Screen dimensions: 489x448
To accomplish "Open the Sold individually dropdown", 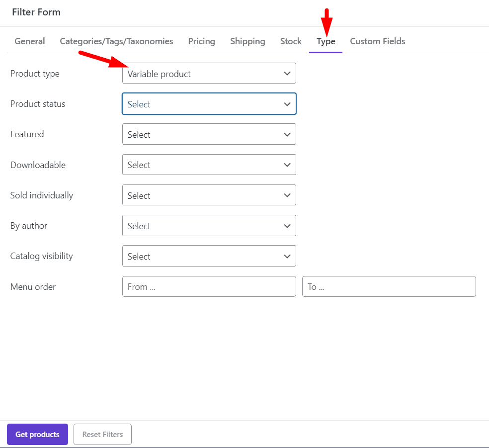I will (209, 195).
